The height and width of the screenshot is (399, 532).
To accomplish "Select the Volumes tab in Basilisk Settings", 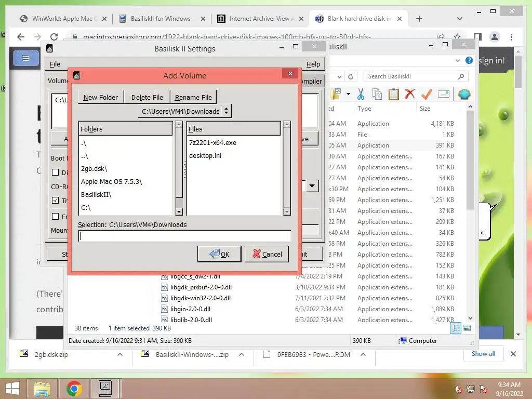I will [x=57, y=81].
